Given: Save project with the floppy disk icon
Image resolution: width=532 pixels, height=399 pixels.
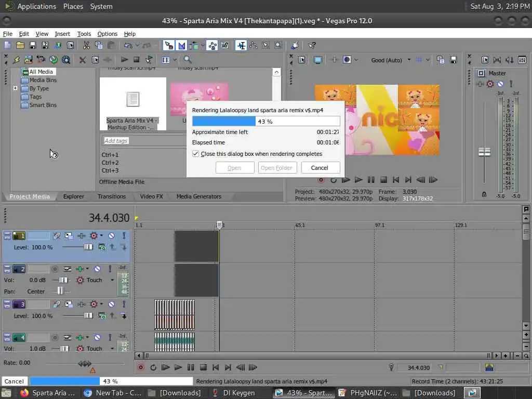Looking at the screenshot, I should (x=33, y=45).
